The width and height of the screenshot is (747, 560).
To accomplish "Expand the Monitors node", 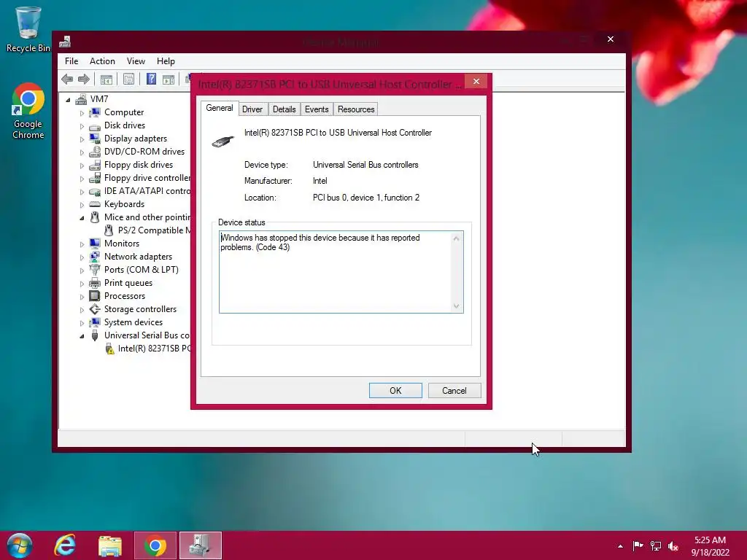I will coord(82,244).
